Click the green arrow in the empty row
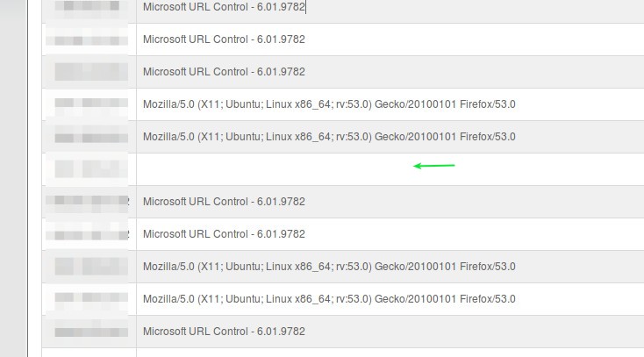Screen dimensions: 644x357 (x=434, y=166)
